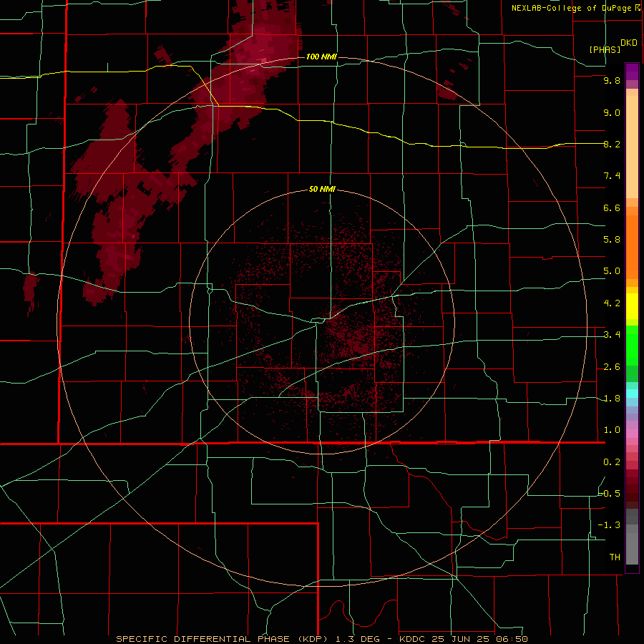This screenshot has height=644, width=644.
Task: Select the 6.6 color scale value
Action: (x=612, y=208)
